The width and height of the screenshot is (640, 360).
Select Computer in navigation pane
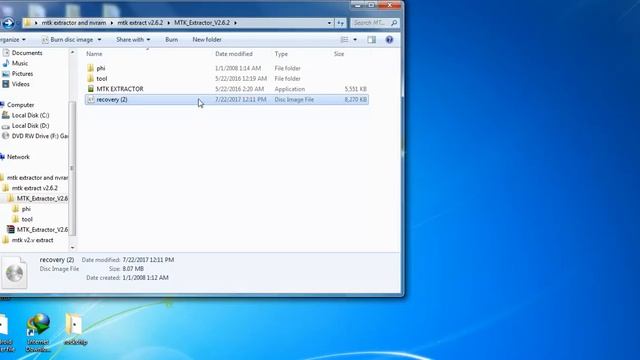(20, 105)
